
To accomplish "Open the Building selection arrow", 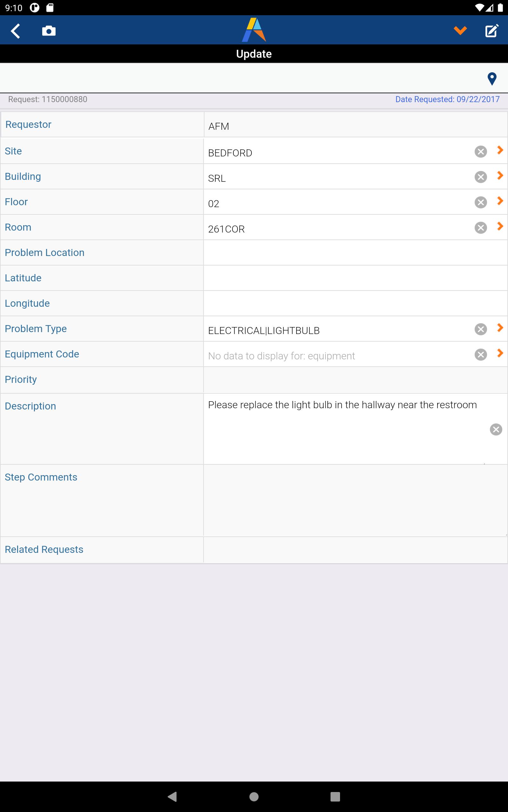I will click(500, 175).
